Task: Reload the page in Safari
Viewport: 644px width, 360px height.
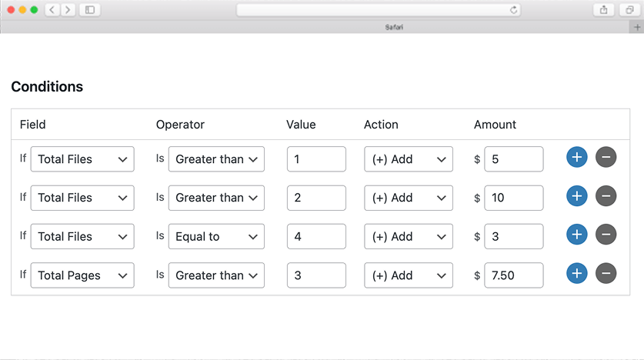Action: pyautogui.click(x=513, y=10)
